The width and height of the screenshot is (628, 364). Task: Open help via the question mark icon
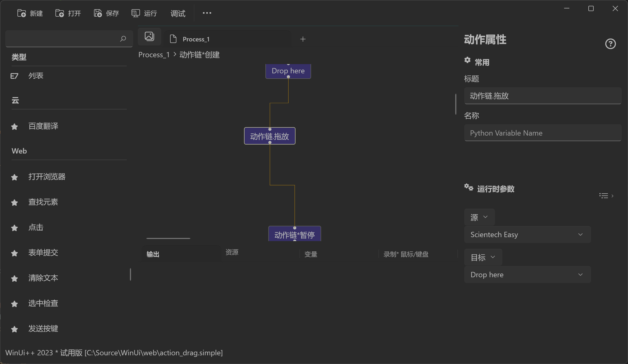coord(610,44)
